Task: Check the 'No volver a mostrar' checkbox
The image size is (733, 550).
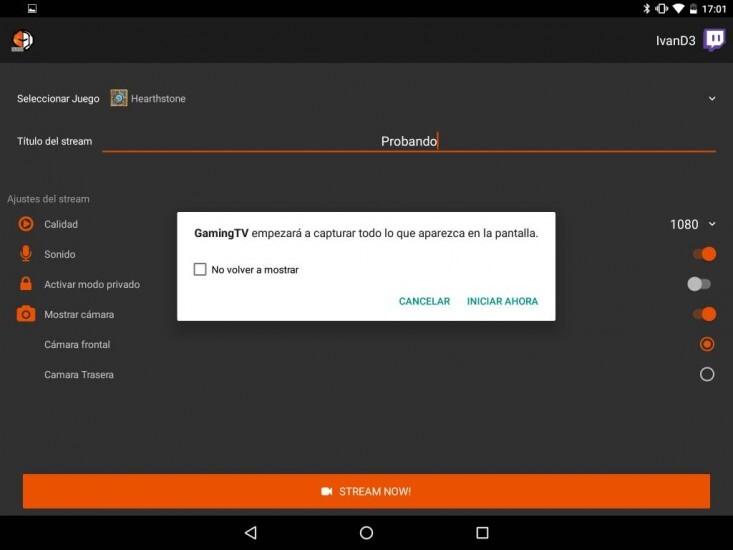Action: click(x=200, y=270)
